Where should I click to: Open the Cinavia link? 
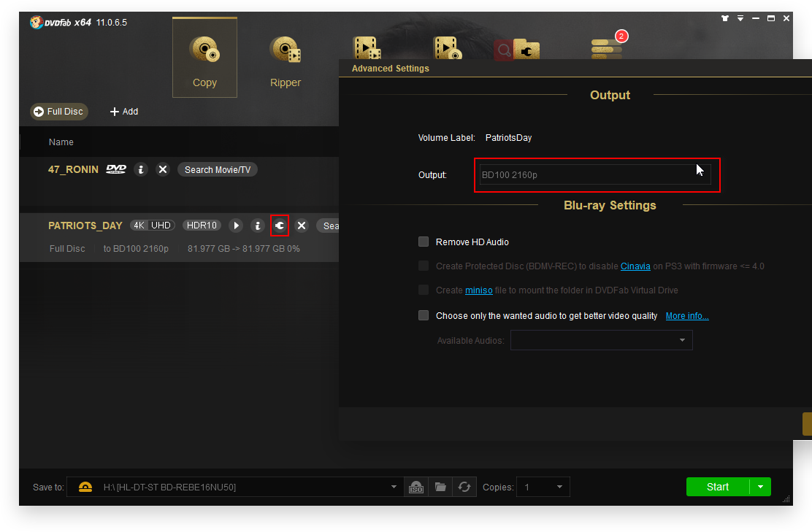pyautogui.click(x=635, y=266)
